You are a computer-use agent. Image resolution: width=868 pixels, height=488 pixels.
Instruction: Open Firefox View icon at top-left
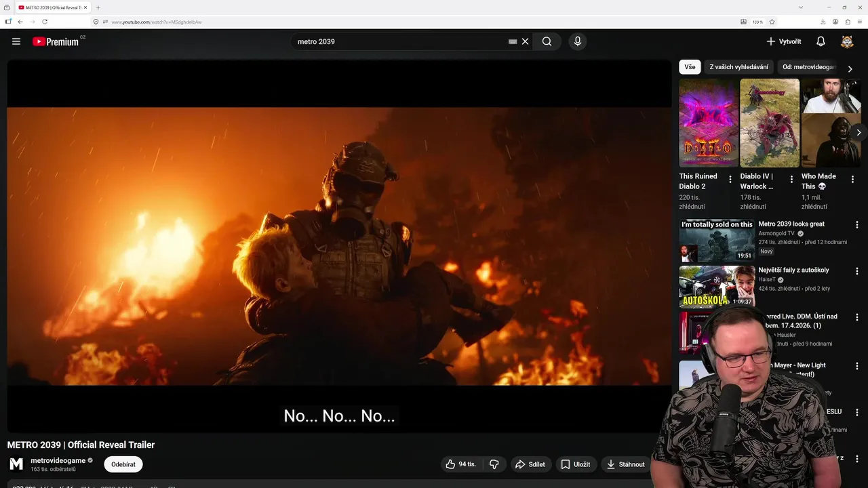(x=6, y=7)
